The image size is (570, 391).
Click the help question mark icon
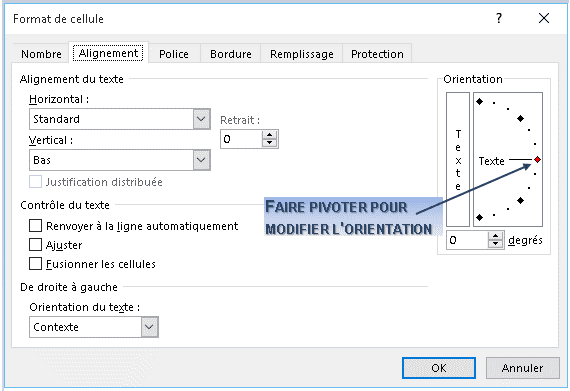[499, 18]
